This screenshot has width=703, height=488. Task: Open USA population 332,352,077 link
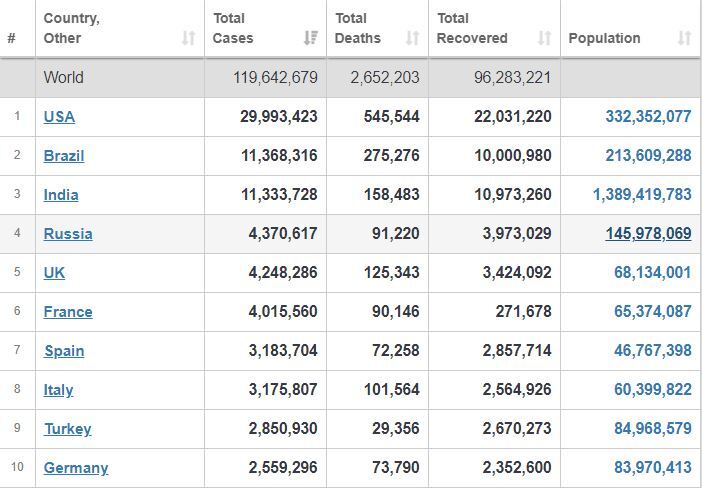coord(648,117)
